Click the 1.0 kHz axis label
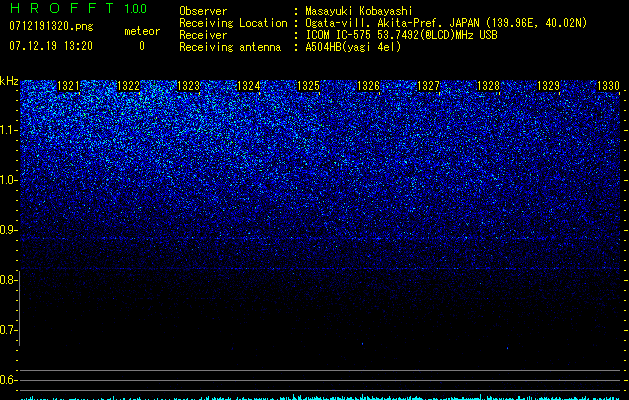Image resolution: width=629 pixels, height=400 pixels. point(9,180)
